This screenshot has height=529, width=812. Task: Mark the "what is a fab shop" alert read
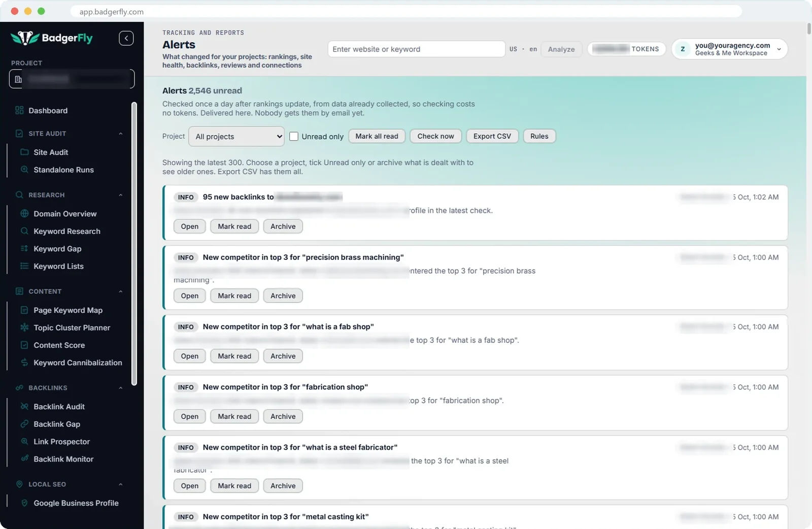pos(234,356)
